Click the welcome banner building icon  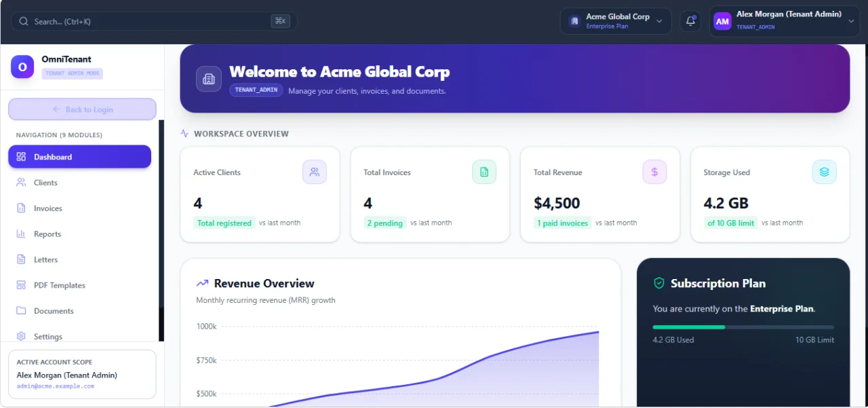209,79
